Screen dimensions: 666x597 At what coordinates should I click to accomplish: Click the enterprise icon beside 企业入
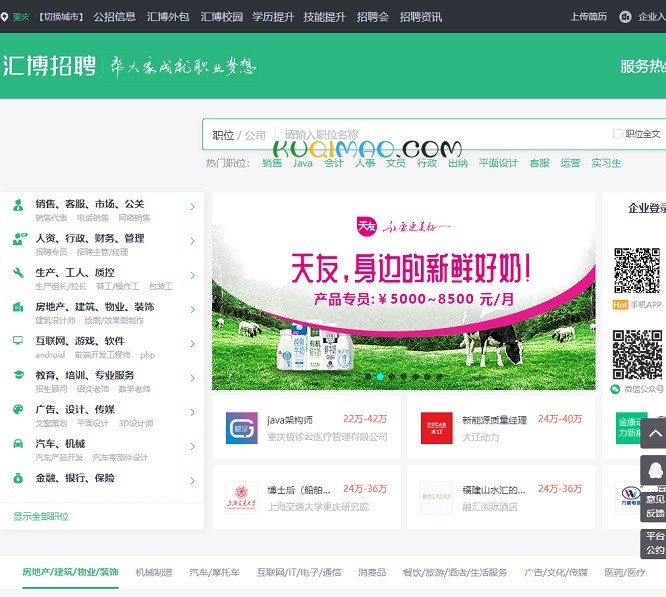625,17
